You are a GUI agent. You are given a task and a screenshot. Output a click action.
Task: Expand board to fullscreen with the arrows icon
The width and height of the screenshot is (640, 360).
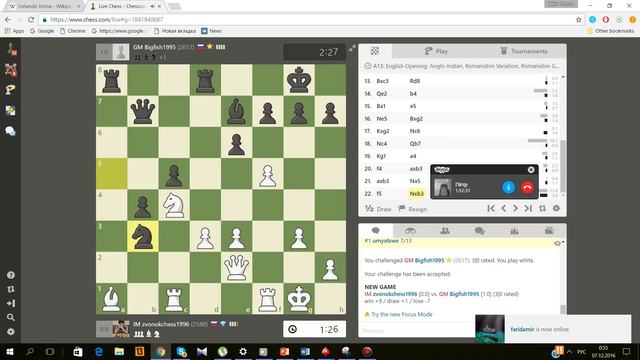352,49
